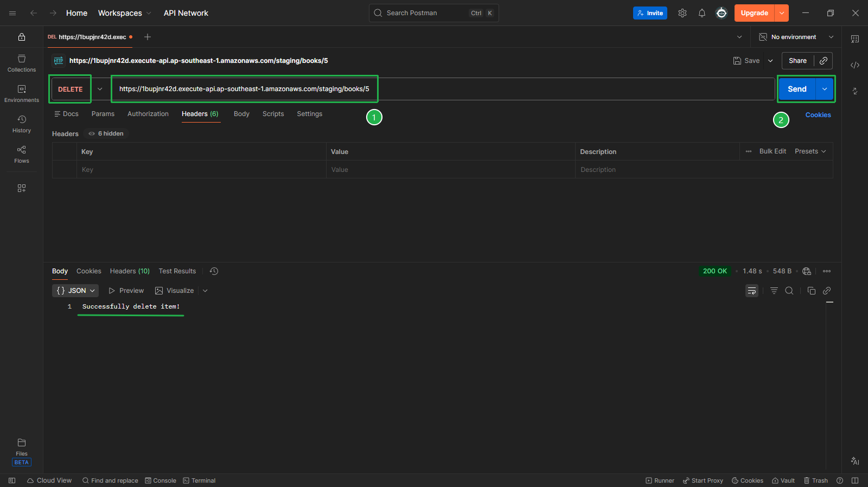
Task: Open the configure sidebar grid-plus icon
Action: [22, 188]
